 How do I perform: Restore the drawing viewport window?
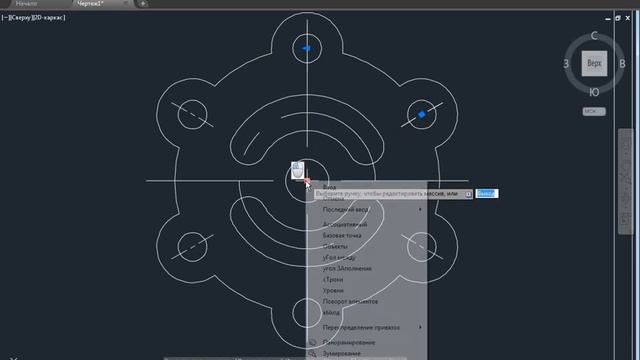click(x=618, y=18)
